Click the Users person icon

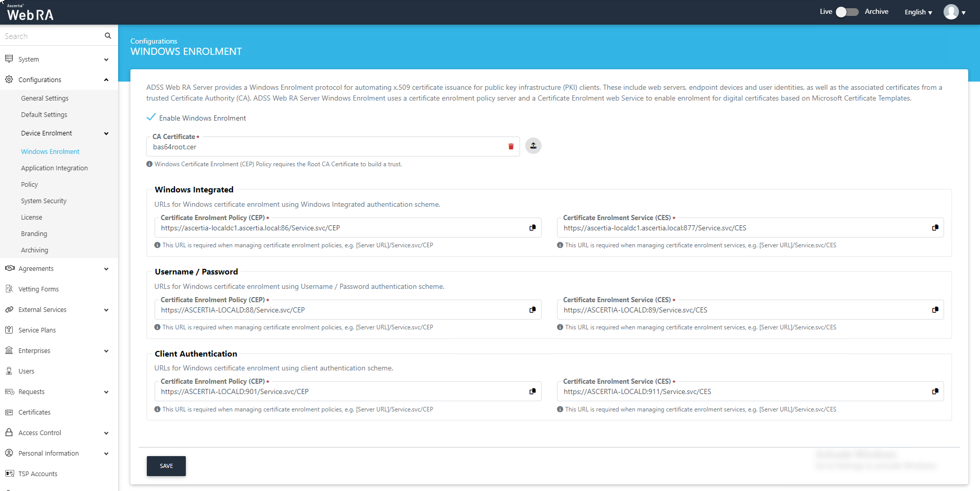click(x=9, y=371)
